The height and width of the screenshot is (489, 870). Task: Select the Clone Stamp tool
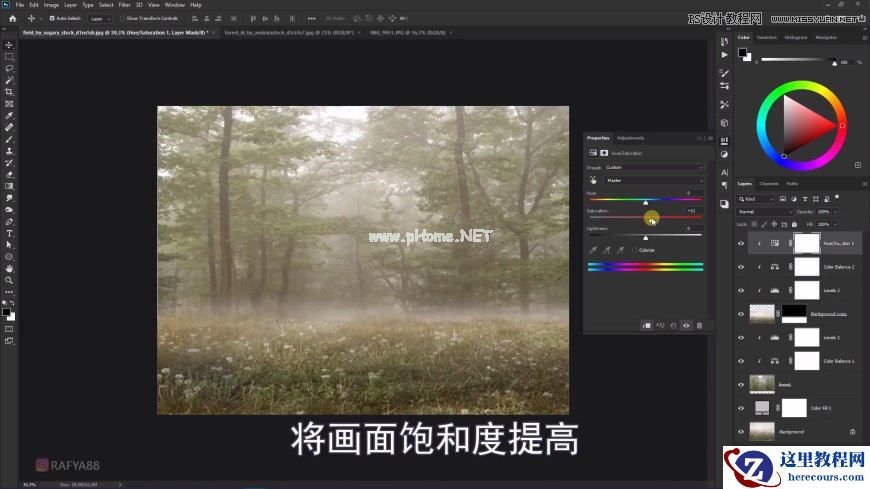(9, 151)
